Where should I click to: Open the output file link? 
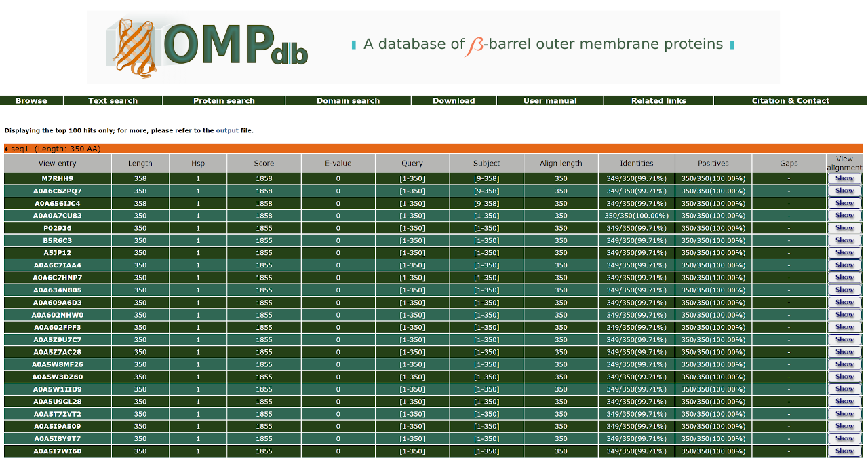[x=227, y=130]
